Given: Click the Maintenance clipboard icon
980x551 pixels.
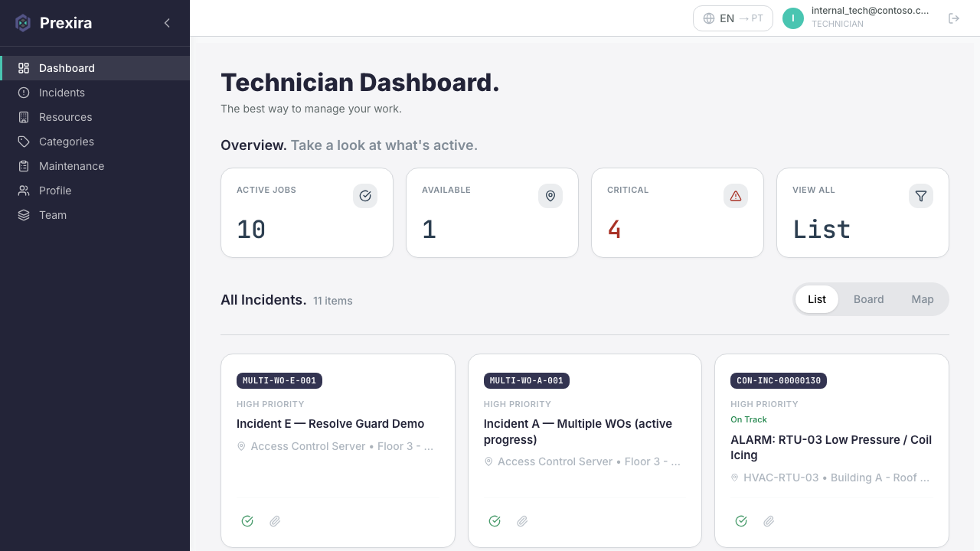Looking at the screenshot, I should [24, 166].
